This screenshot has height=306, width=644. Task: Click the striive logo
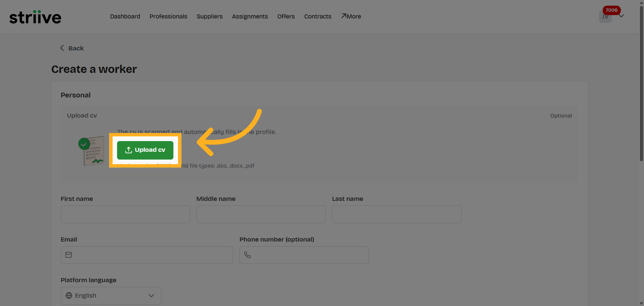point(35,17)
